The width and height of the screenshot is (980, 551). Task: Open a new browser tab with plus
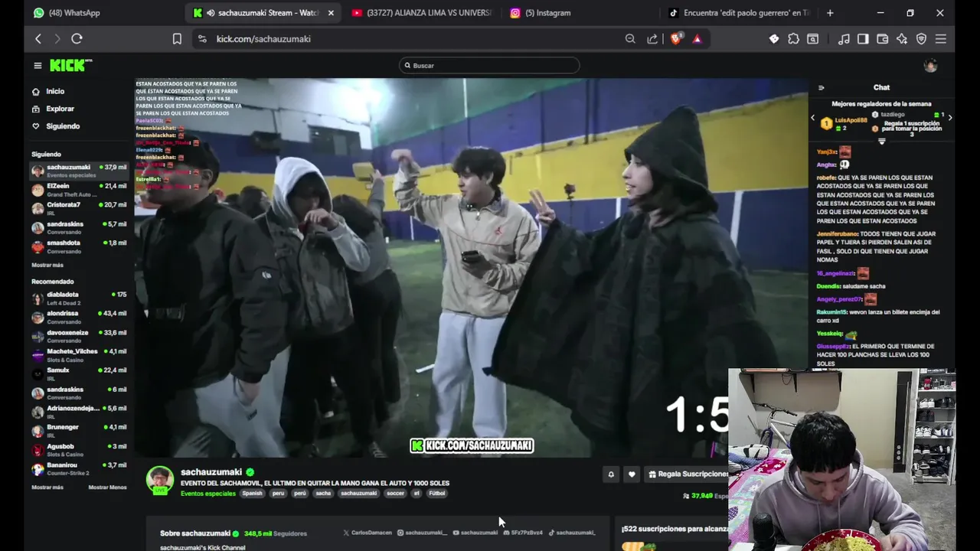[x=830, y=13]
